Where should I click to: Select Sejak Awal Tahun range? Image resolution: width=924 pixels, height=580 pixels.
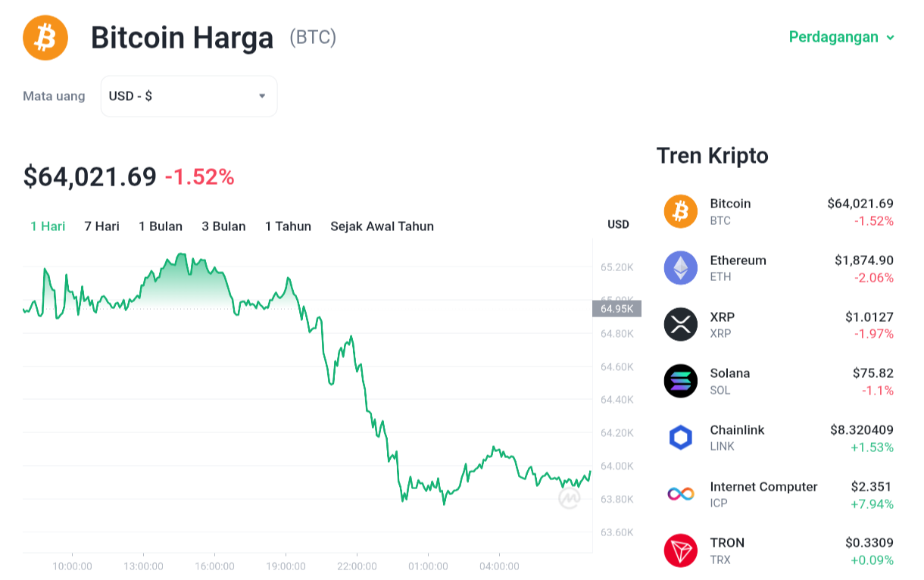coord(382,226)
